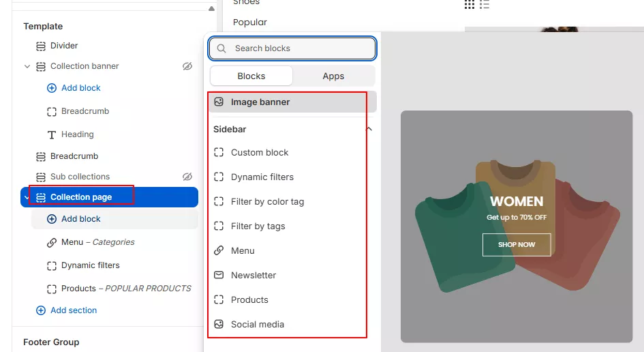Toggle visibility of Sub collections section

coord(187,177)
